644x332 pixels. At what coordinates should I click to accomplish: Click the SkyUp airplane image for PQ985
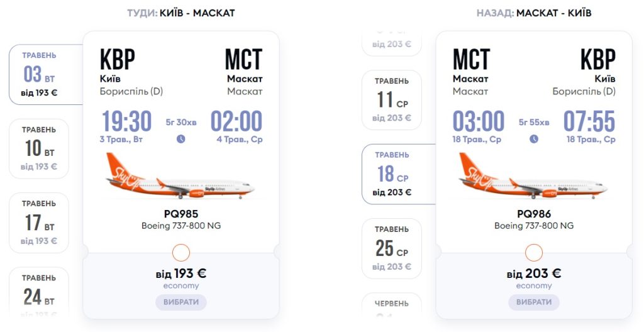click(180, 177)
